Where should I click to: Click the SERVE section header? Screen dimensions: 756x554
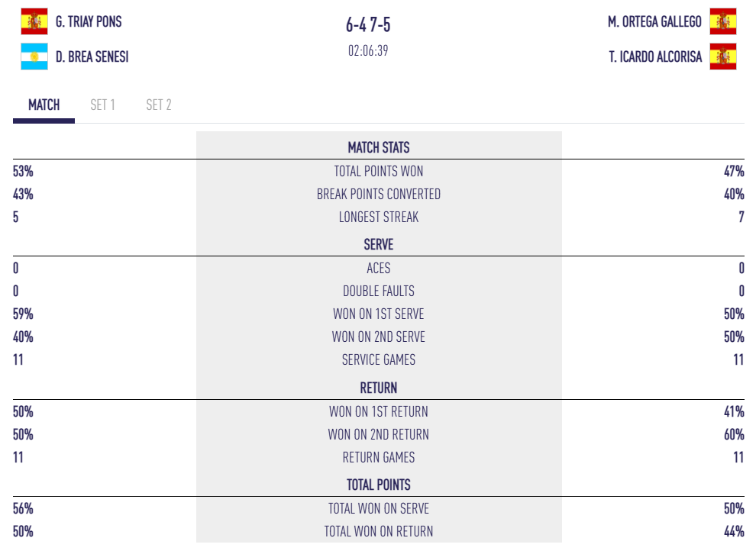(x=379, y=245)
